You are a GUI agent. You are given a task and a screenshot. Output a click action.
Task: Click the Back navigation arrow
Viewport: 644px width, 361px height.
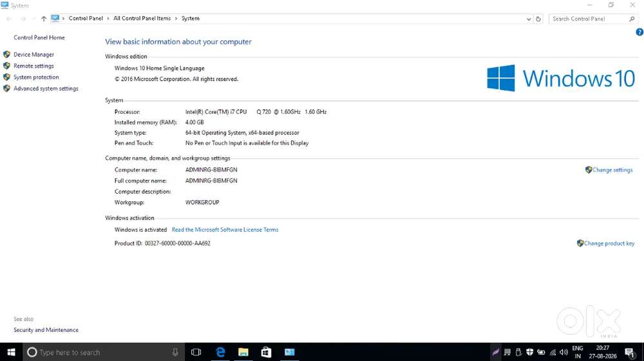[9, 19]
